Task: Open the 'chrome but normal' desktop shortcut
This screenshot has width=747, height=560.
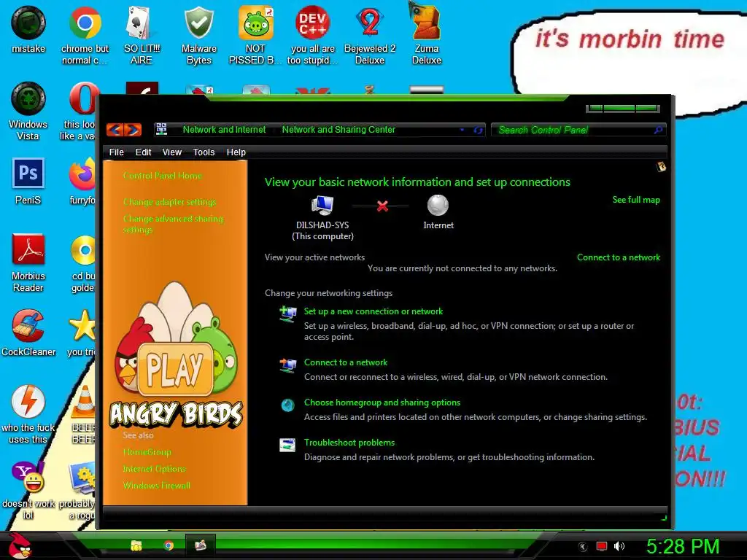Action: coord(85,36)
